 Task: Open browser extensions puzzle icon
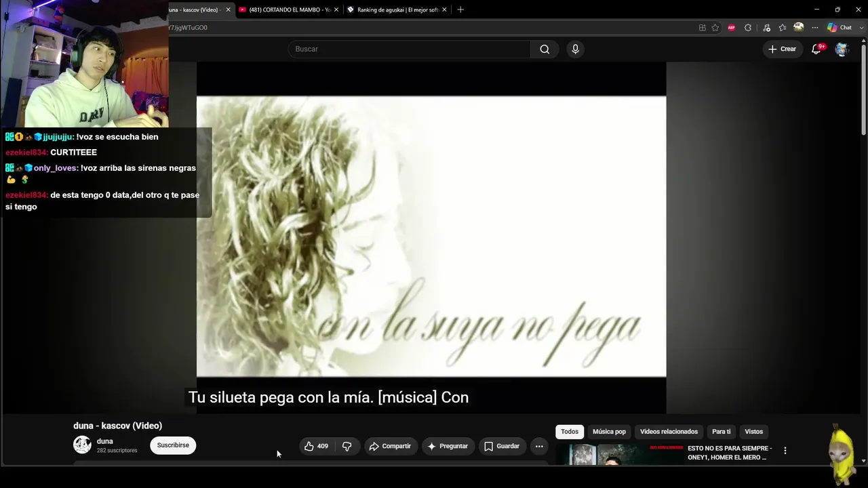(748, 28)
